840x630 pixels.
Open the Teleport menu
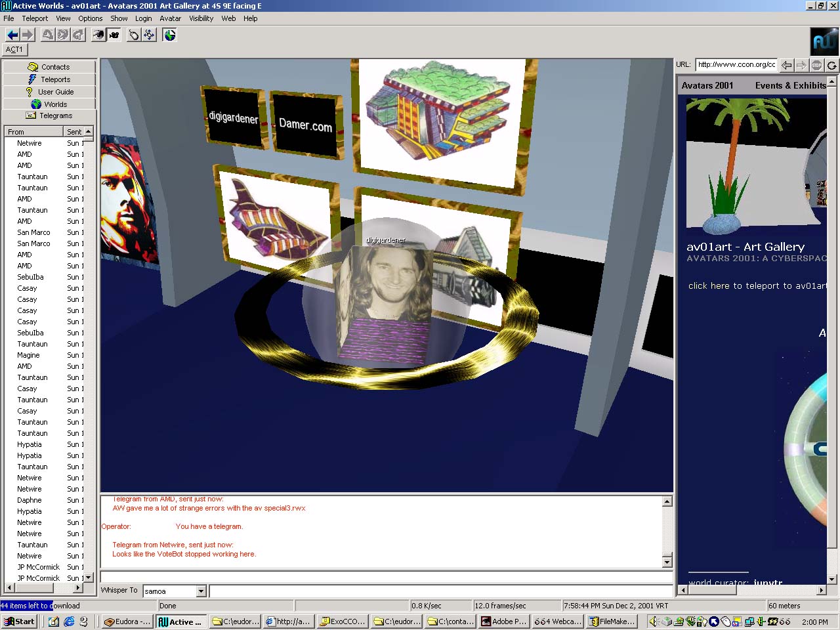tap(35, 18)
